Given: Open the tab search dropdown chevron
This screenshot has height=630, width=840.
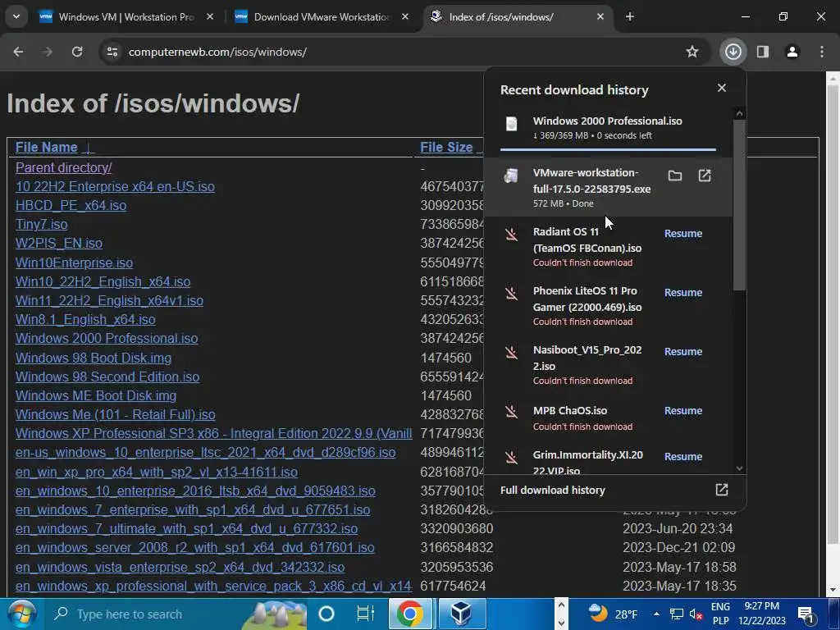Looking at the screenshot, I should [x=16, y=16].
